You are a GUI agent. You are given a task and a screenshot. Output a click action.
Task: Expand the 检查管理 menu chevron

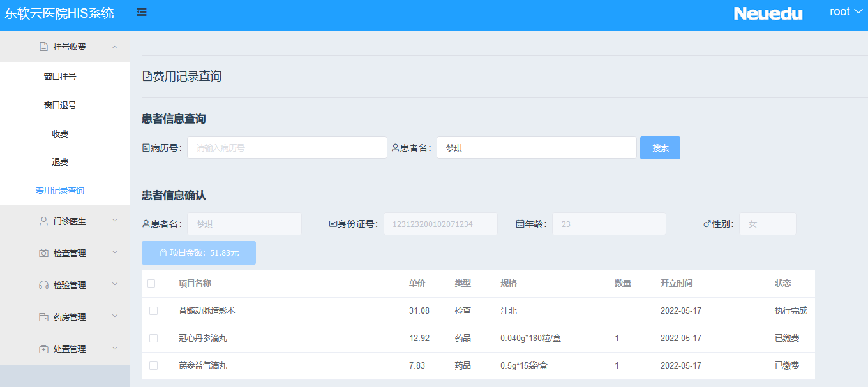pos(115,252)
